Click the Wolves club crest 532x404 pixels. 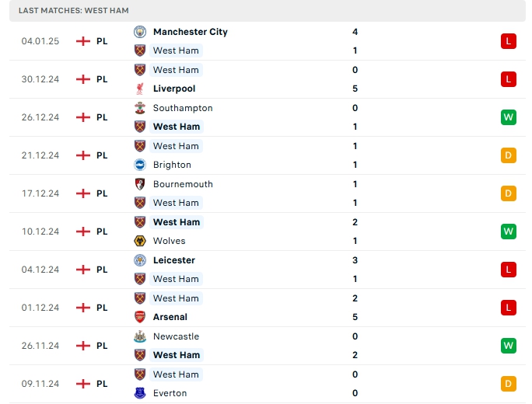[x=140, y=241]
